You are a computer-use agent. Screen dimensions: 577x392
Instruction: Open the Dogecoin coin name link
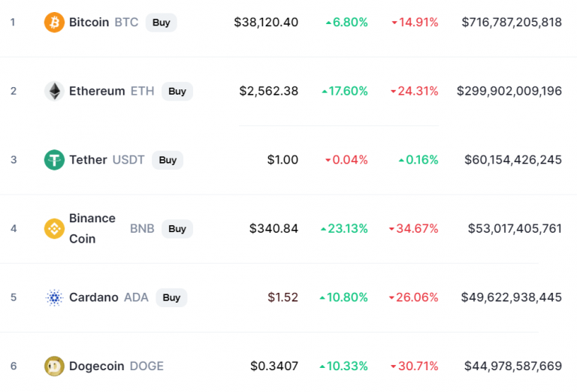96,366
